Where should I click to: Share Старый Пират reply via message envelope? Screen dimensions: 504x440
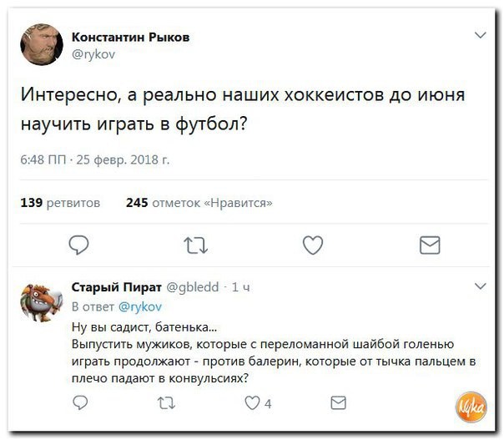[338, 403]
